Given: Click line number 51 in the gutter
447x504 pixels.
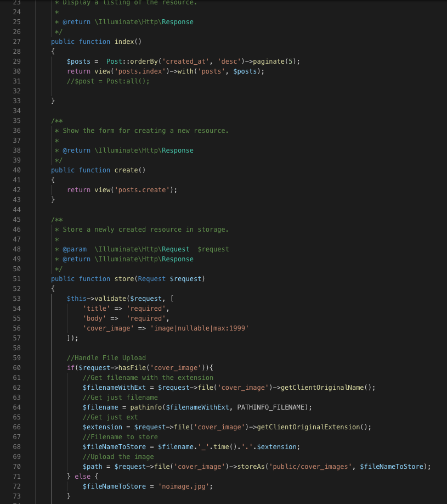Looking at the screenshot, I should coord(16,279).
